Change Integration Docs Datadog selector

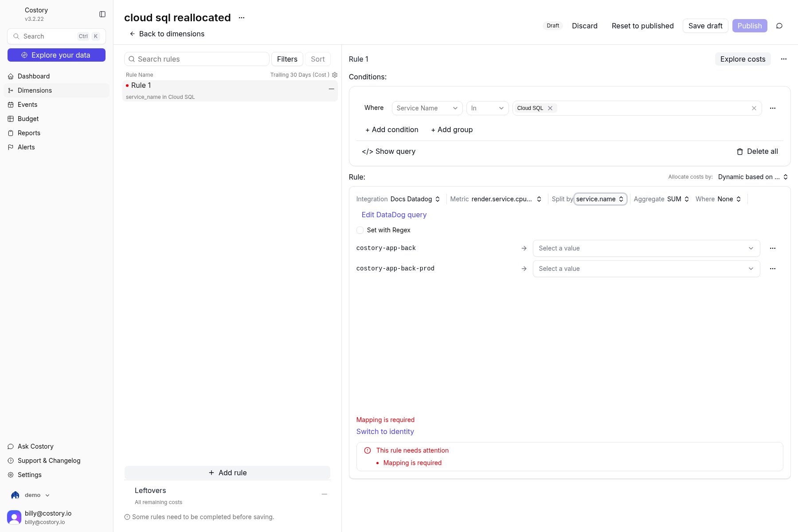tap(415, 199)
